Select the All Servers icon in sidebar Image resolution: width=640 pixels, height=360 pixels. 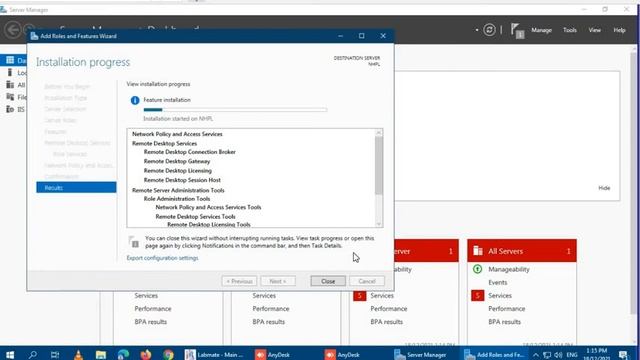pyautogui.click(x=10, y=84)
